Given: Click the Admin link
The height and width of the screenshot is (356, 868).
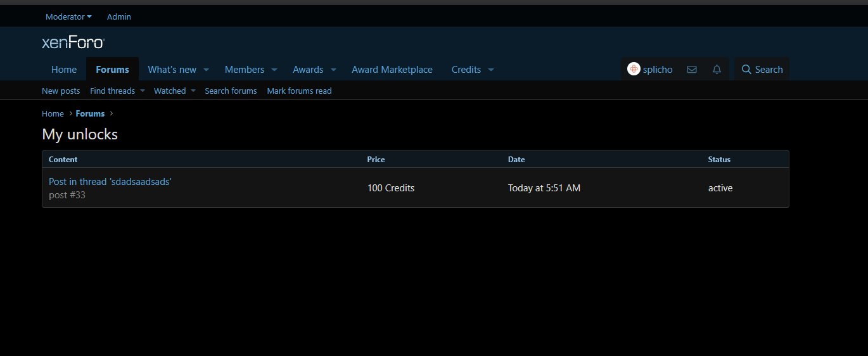Looking at the screenshot, I should [x=119, y=16].
